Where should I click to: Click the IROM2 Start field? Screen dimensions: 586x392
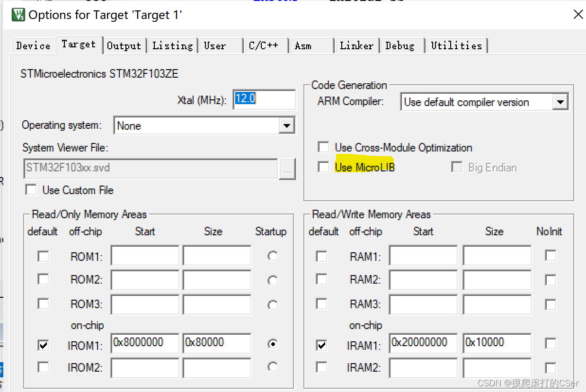point(145,367)
